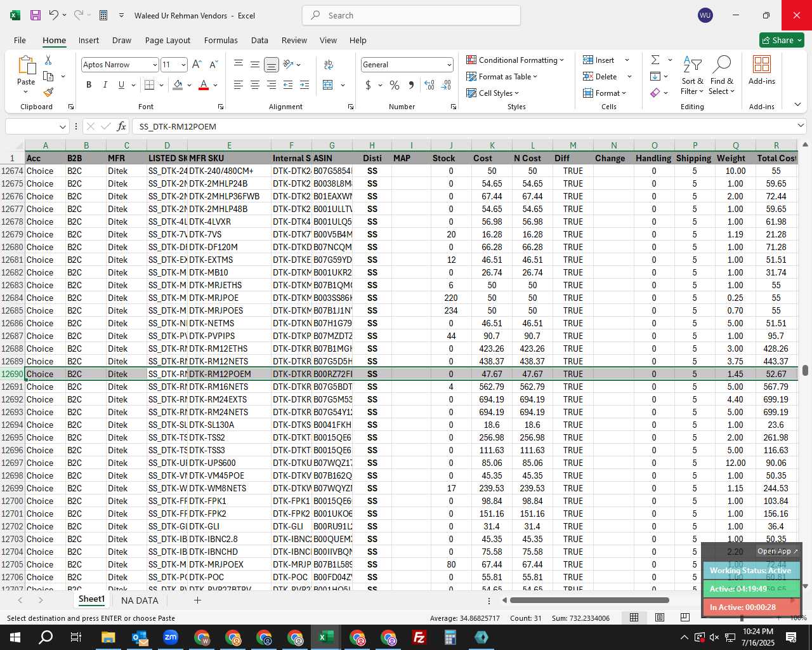Toggle Middle Align for cells
The image size is (812, 650).
pos(255,65)
